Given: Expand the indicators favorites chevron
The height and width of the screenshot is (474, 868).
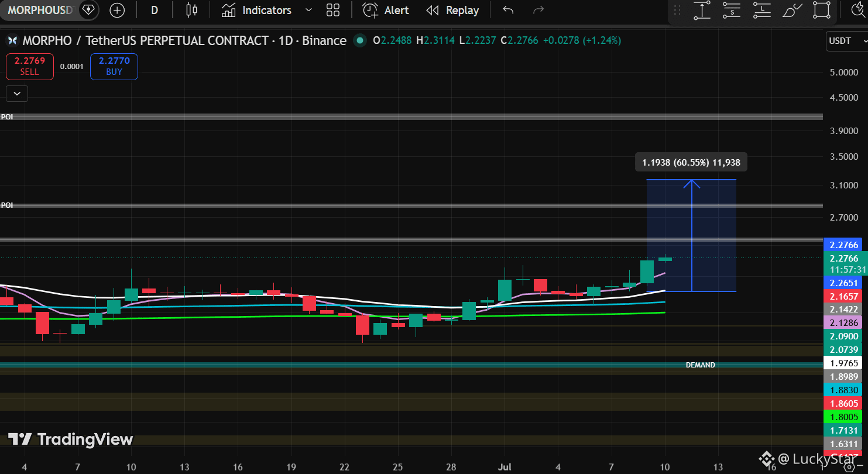Looking at the screenshot, I should 309,10.
